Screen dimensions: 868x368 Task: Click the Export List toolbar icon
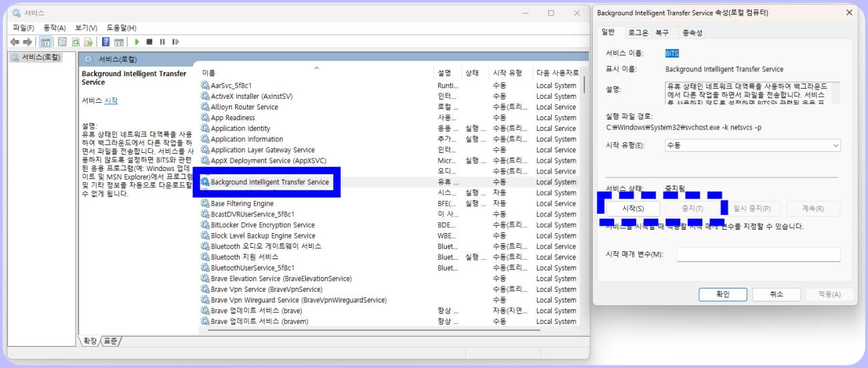pos(88,41)
